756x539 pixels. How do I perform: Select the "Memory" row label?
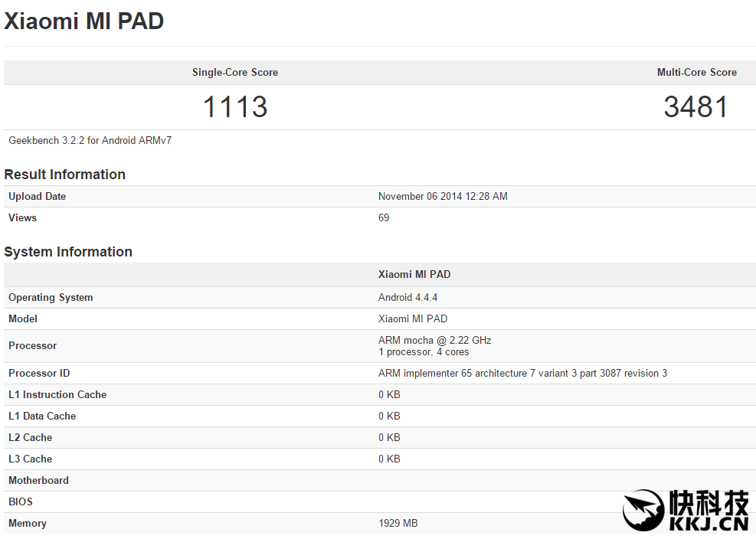pyautogui.click(x=28, y=523)
